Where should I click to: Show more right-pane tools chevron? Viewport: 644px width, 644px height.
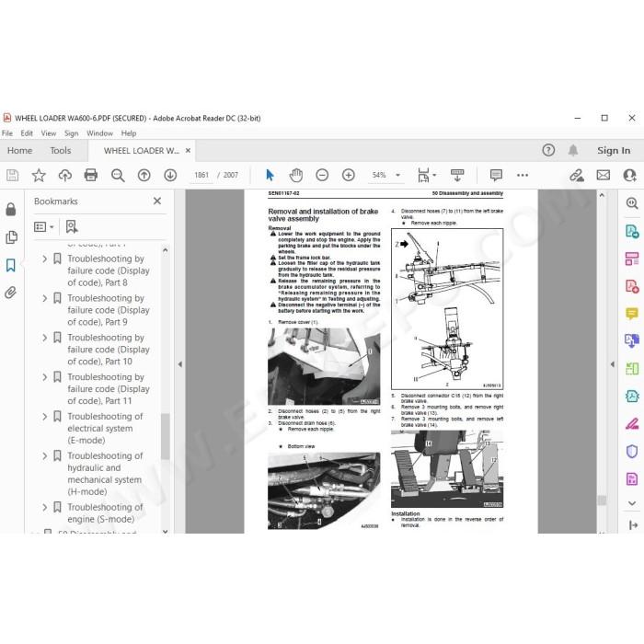coord(632,503)
